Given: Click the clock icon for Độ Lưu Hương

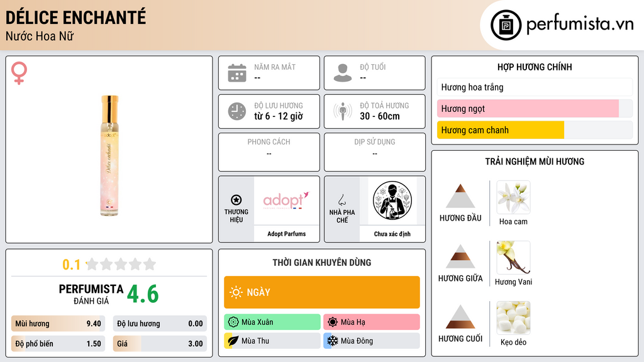Looking at the screenshot, I should click(237, 111).
